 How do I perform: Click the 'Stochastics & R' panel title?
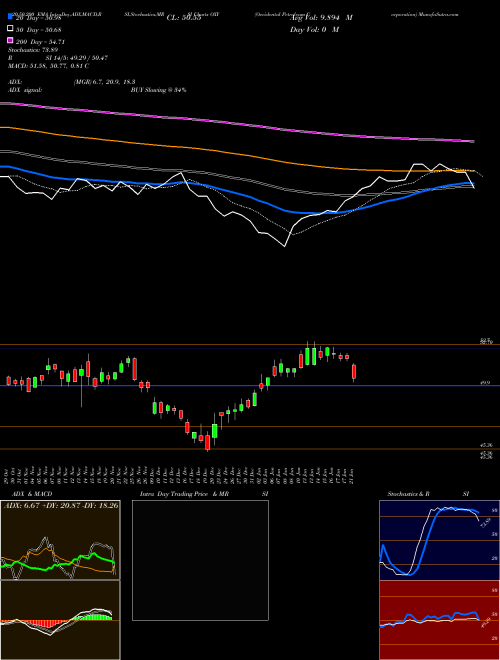coord(409,494)
